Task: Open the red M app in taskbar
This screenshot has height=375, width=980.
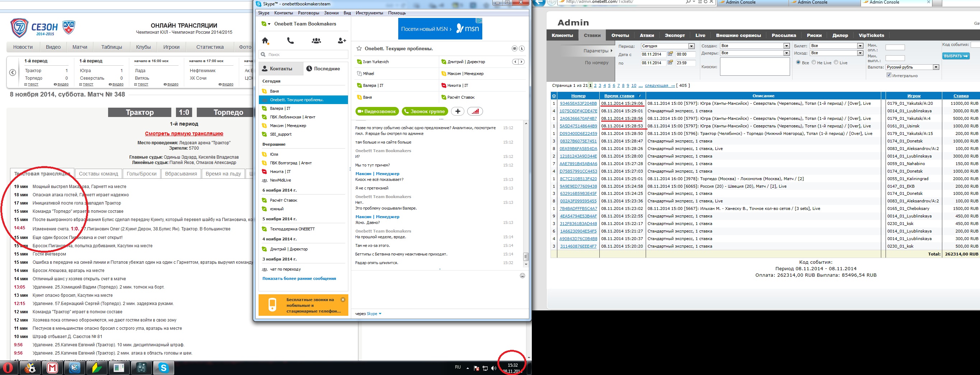Action: 52,368
